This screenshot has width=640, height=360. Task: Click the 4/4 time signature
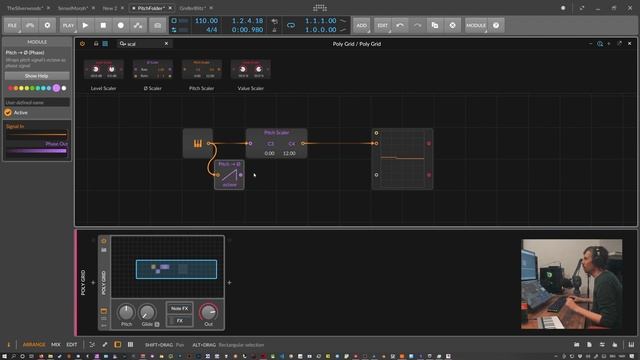(x=211, y=30)
